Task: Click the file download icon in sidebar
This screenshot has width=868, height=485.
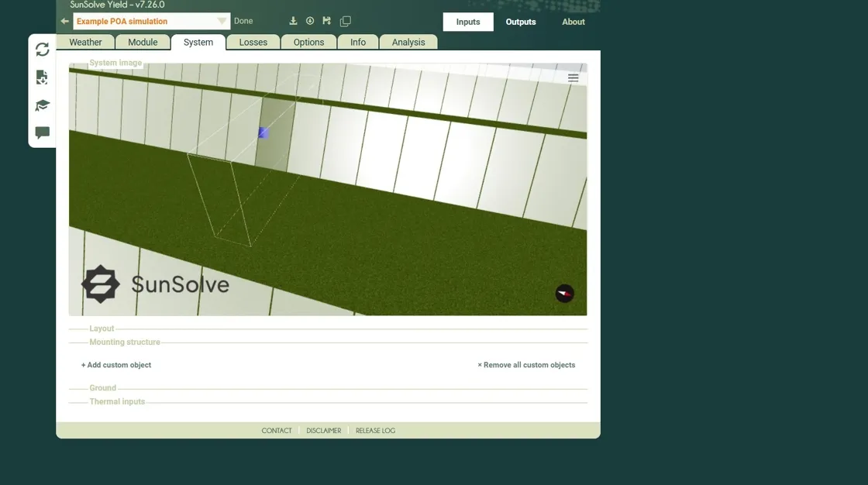Action: pyautogui.click(x=43, y=77)
